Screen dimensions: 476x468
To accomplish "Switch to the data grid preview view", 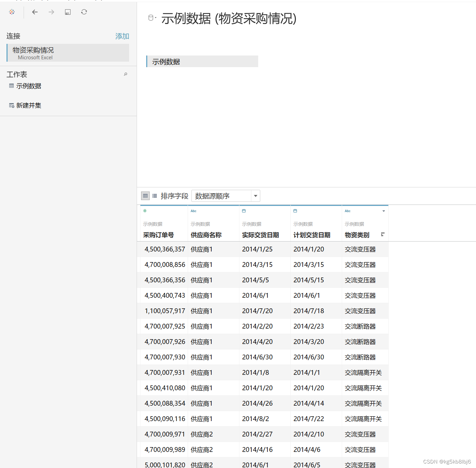I will pyautogui.click(x=145, y=196).
